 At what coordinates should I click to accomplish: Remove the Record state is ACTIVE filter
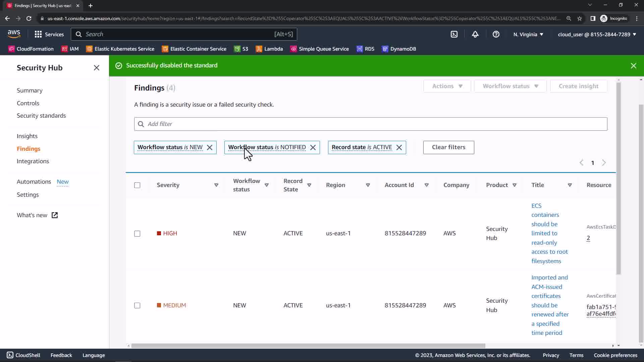pyautogui.click(x=399, y=147)
